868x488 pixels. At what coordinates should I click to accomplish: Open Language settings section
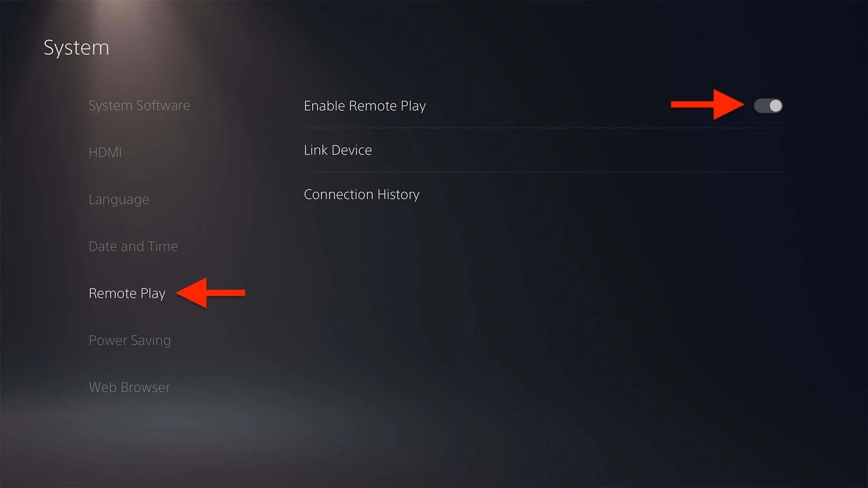point(118,199)
